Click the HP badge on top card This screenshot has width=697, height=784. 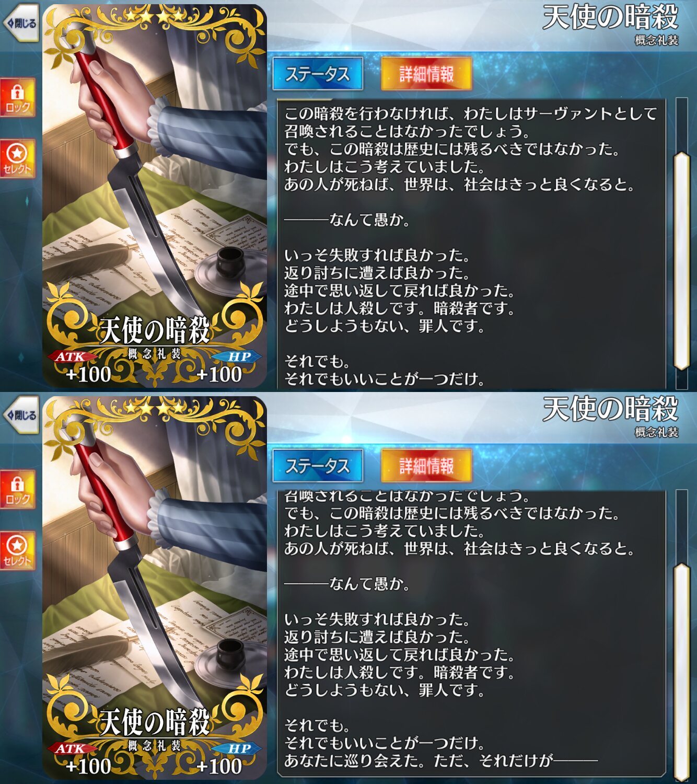pos(238,357)
